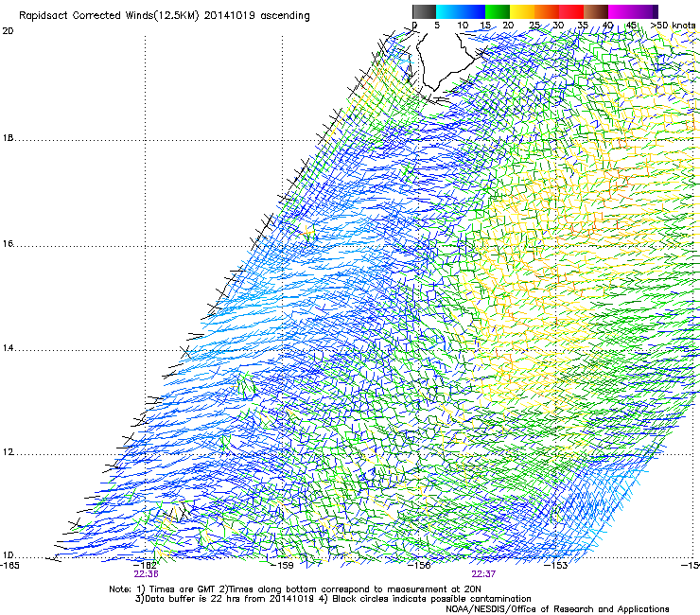Click the latitude label '18' on left axis

(x=8, y=138)
